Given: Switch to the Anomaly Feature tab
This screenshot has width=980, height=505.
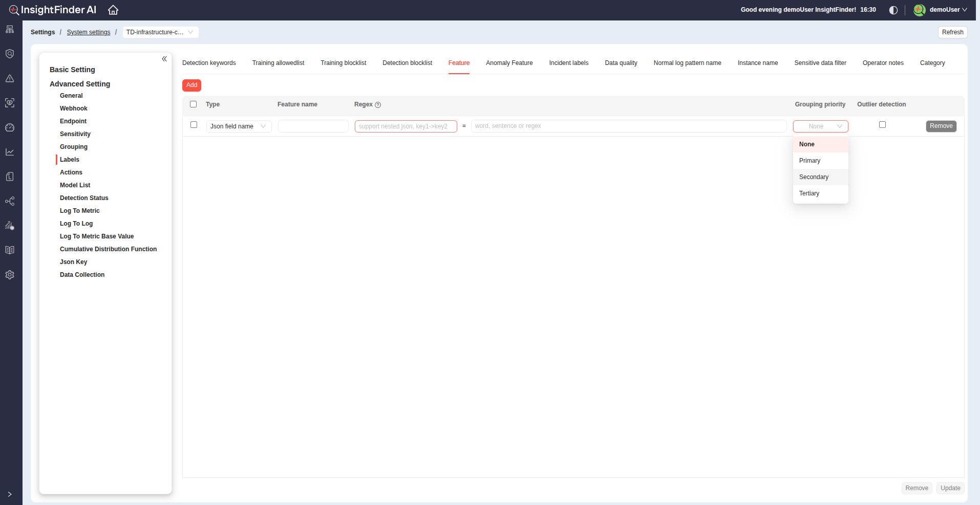Looking at the screenshot, I should [509, 63].
